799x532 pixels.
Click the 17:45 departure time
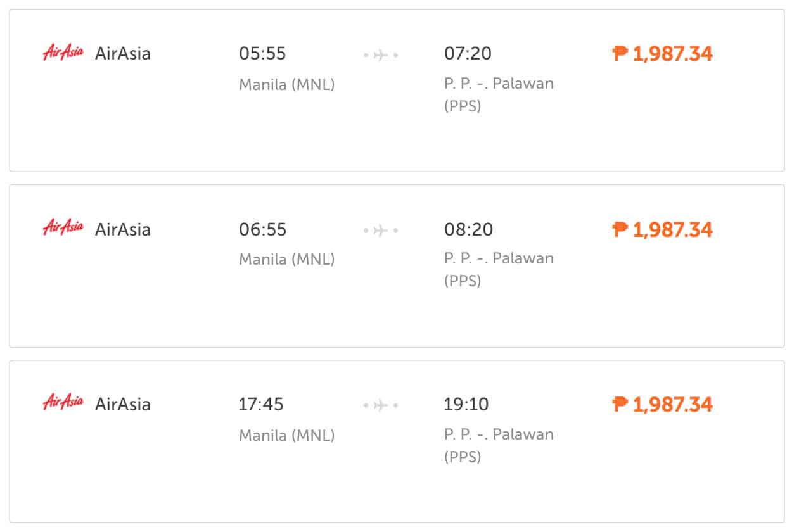261,405
